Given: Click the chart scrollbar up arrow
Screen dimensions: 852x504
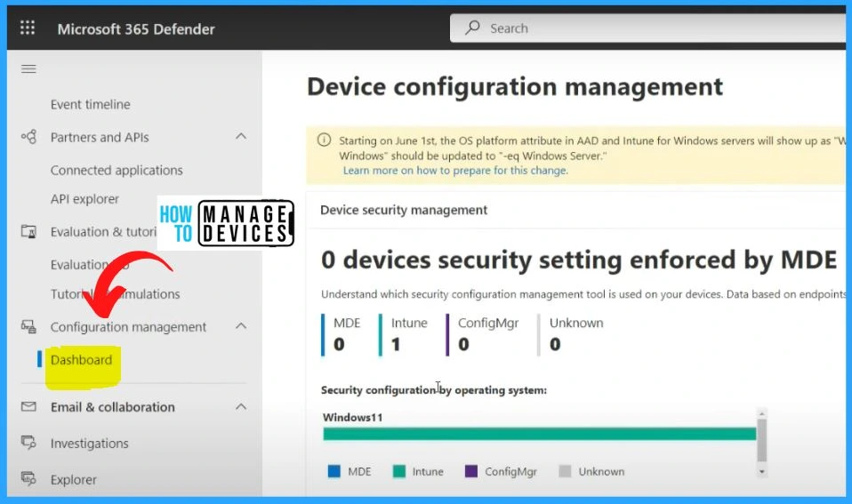Looking at the screenshot, I should click(x=762, y=413).
